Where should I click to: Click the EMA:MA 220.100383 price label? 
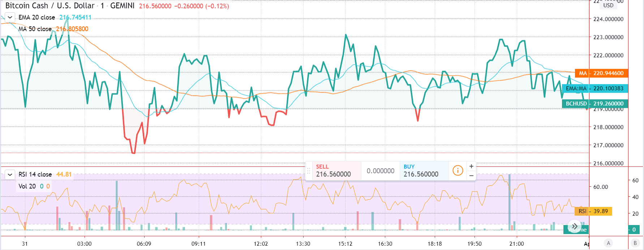pos(595,88)
